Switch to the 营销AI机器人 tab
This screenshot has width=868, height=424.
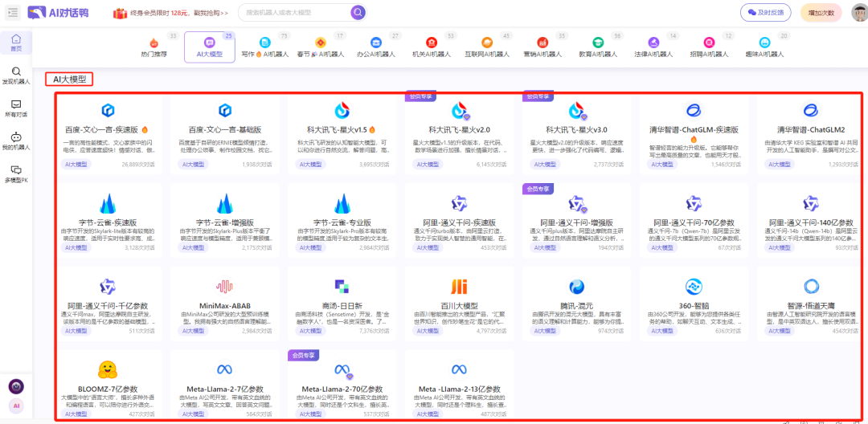pyautogui.click(x=542, y=47)
